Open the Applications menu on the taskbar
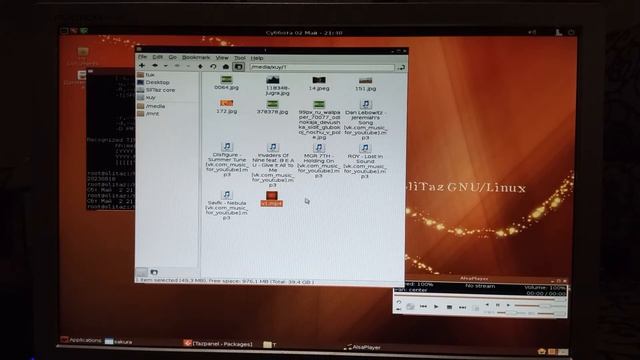The image size is (640, 360). 81,340
